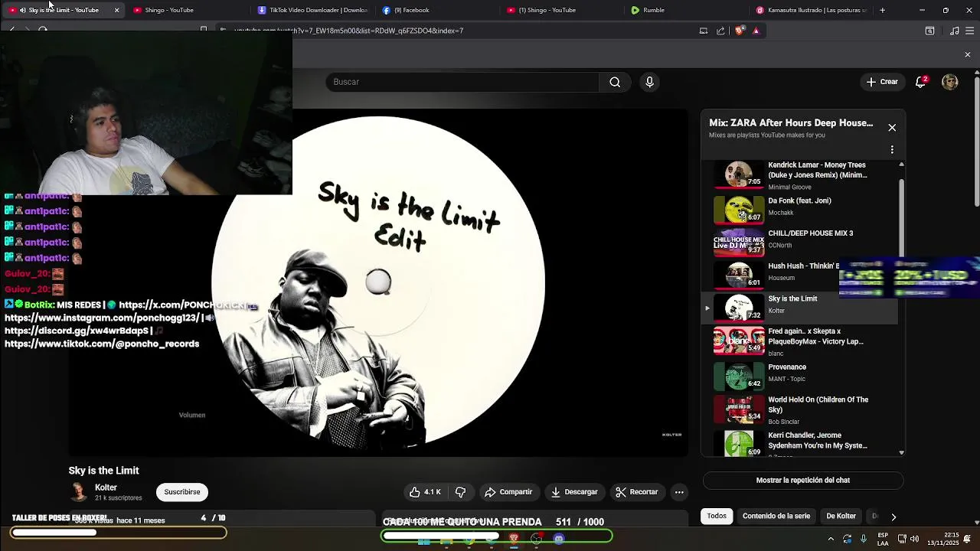Viewport: 980px width, 551px height.
Task: Open more video actions ellipsis
Action: 679,492
